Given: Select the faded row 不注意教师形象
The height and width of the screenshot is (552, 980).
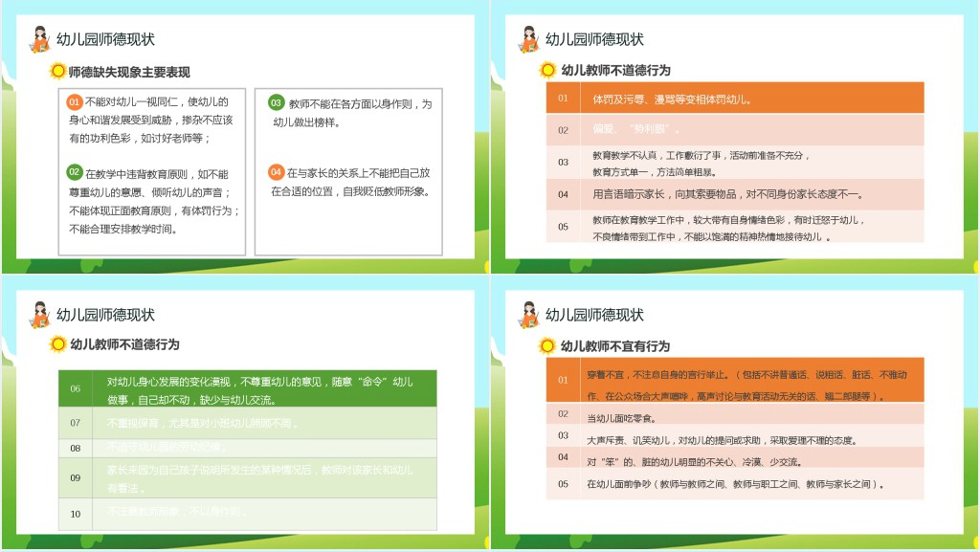Looking at the screenshot, I should [x=248, y=514].
